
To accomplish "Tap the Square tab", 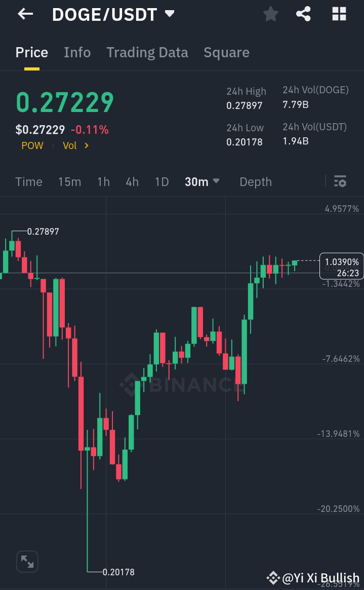I will click(226, 52).
